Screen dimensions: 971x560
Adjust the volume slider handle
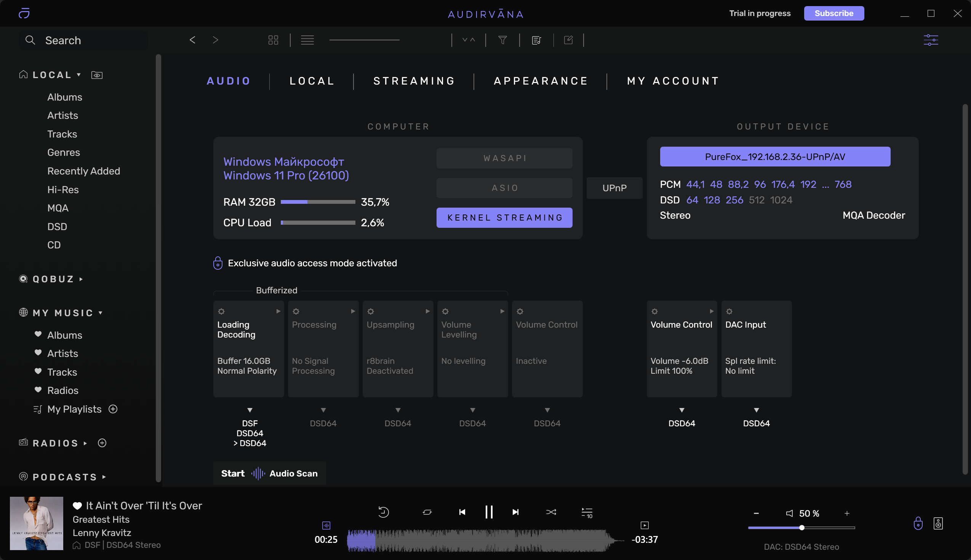tap(802, 528)
